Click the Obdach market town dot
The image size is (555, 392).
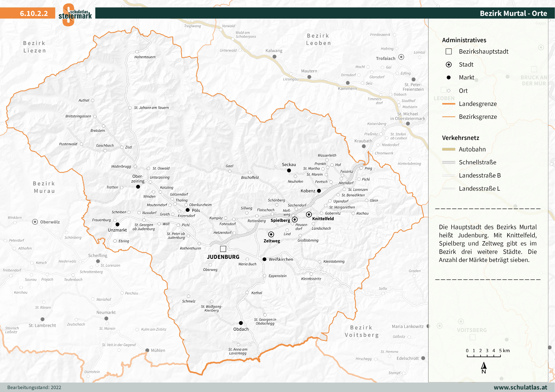241,323
